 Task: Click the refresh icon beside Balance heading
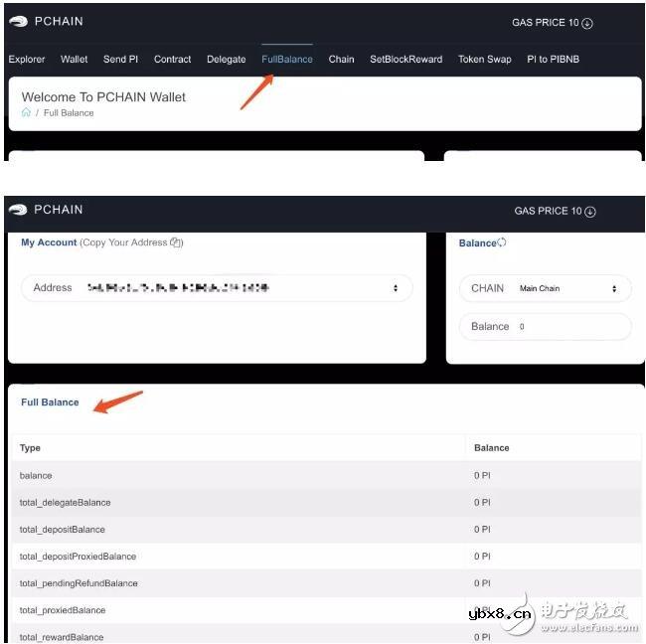pyautogui.click(x=502, y=242)
